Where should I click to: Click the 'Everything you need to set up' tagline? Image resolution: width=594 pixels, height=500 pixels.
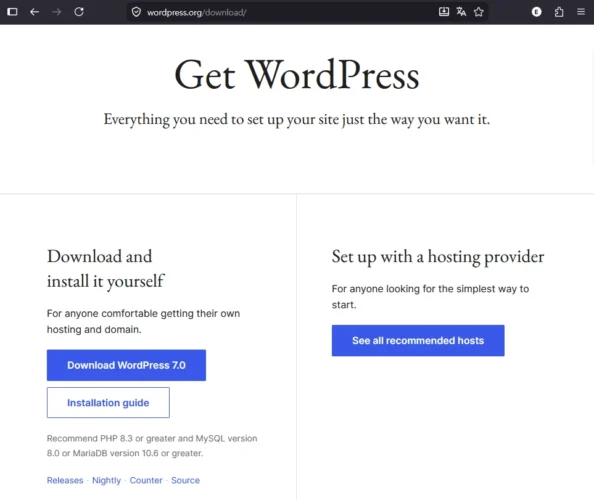pyautogui.click(x=297, y=120)
